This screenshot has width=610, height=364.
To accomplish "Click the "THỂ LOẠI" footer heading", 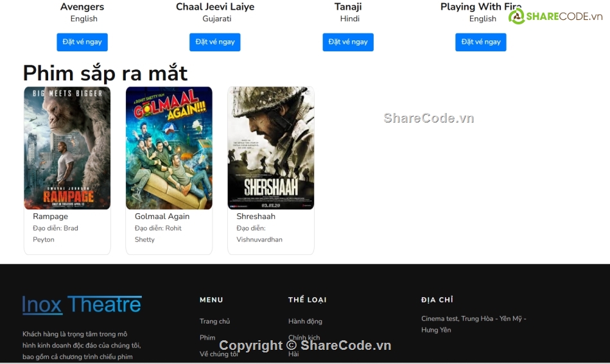I will tap(308, 300).
